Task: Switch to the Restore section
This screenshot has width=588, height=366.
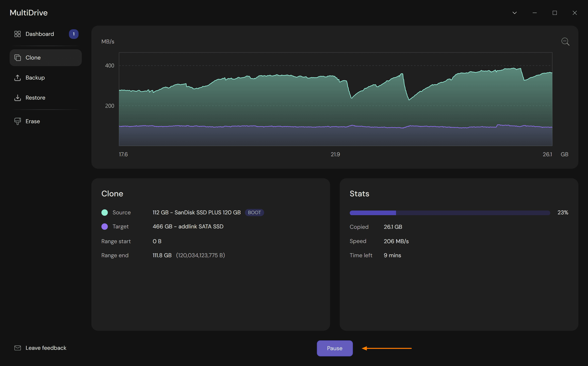Action: pyautogui.click(x=35, y=98)
